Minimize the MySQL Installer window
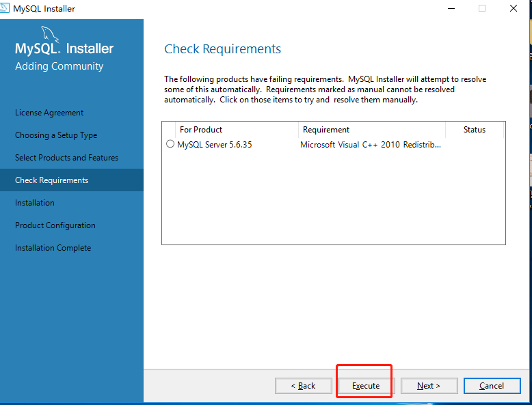 451,8
